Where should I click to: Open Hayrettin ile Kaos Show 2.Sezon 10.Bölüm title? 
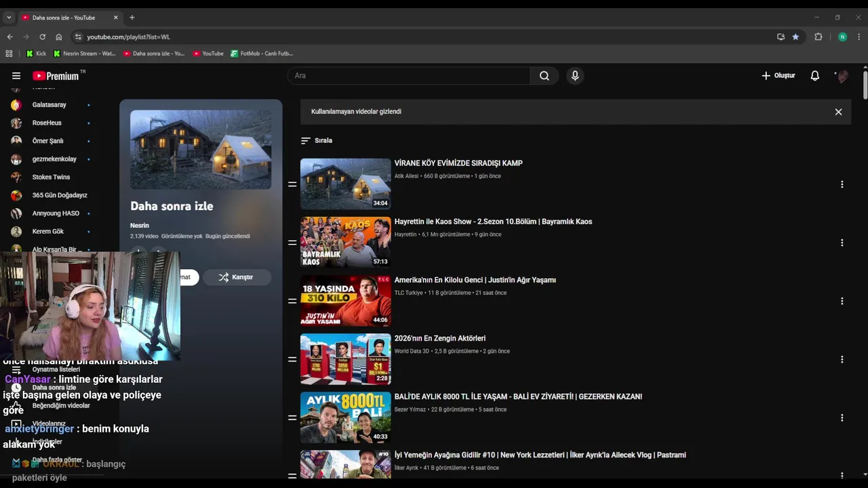[x=493, y=222]
